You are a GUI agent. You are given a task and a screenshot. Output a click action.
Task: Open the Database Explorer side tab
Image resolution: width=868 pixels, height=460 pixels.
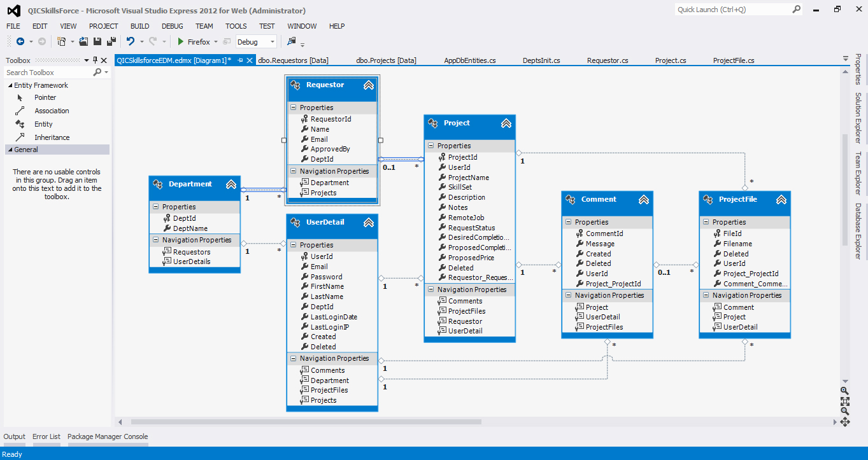(x=858, y=231)
